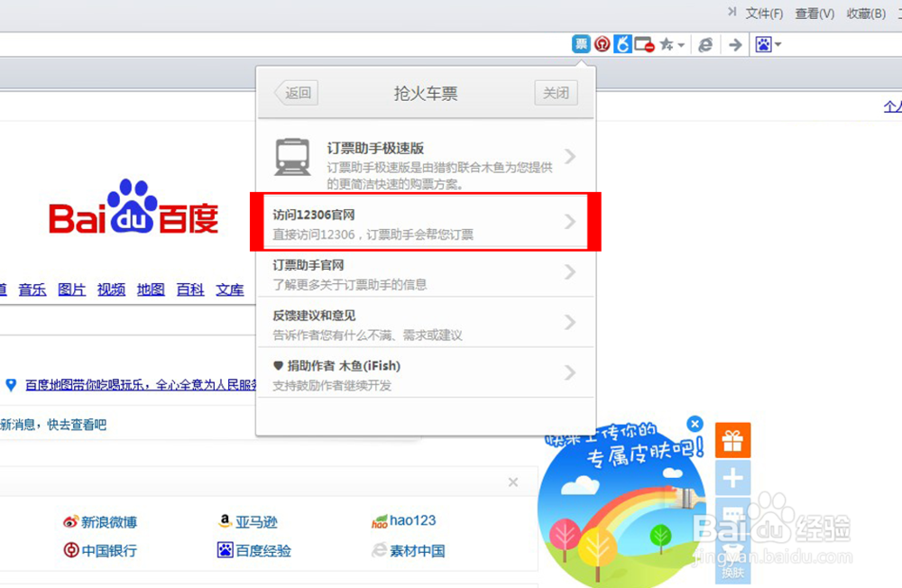Open 订票助手官网 entry
The width and height of the screenshot is (902, 588).
pyautogui.click(x=426, y=274)
